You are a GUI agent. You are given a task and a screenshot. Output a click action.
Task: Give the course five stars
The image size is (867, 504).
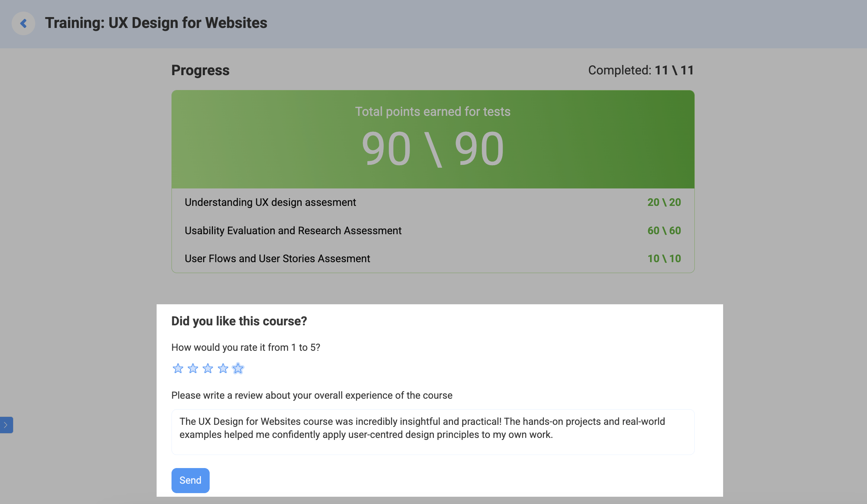pyautogui.click(x=238, y=369)
